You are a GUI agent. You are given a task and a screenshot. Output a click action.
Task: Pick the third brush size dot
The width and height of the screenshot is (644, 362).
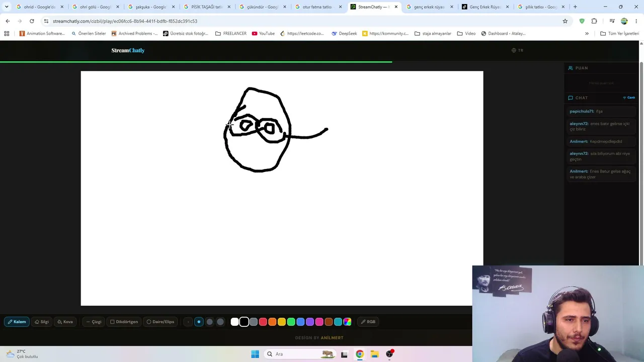coord(209,322)
